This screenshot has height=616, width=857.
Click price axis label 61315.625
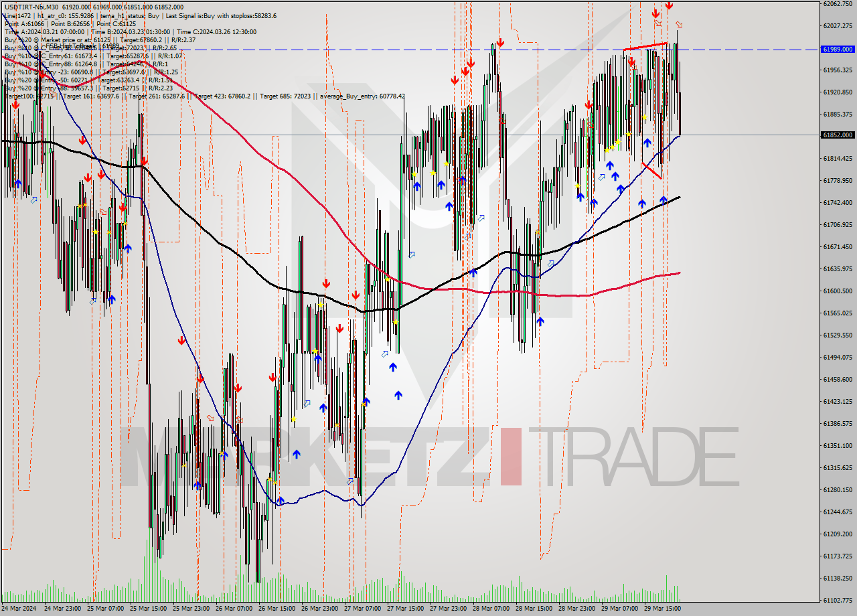click(838, 467)
